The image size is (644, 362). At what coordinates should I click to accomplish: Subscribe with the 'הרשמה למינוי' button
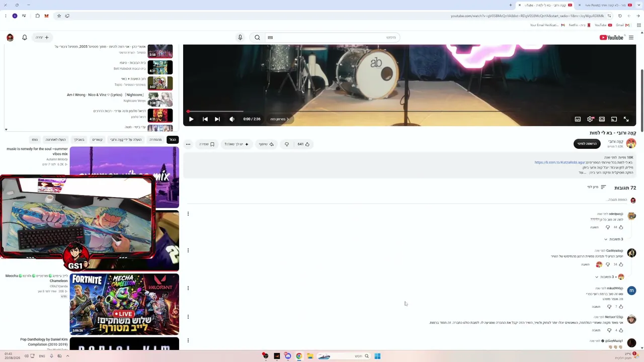click(x=587, y=144)
